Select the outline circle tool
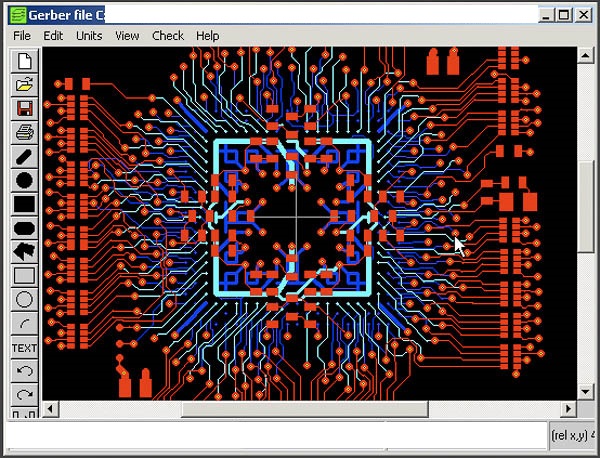The height and width of the screenshot is (458, 600). pos(24,300)
